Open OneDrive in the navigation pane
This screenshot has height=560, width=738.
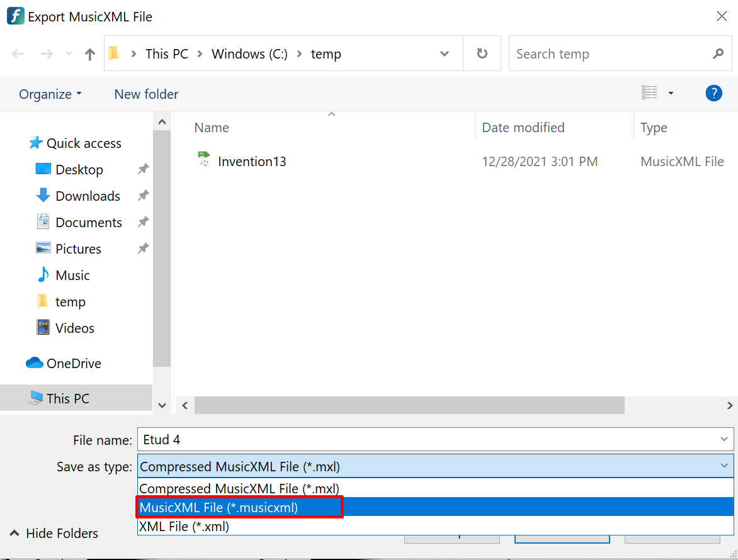click(73, 364)
